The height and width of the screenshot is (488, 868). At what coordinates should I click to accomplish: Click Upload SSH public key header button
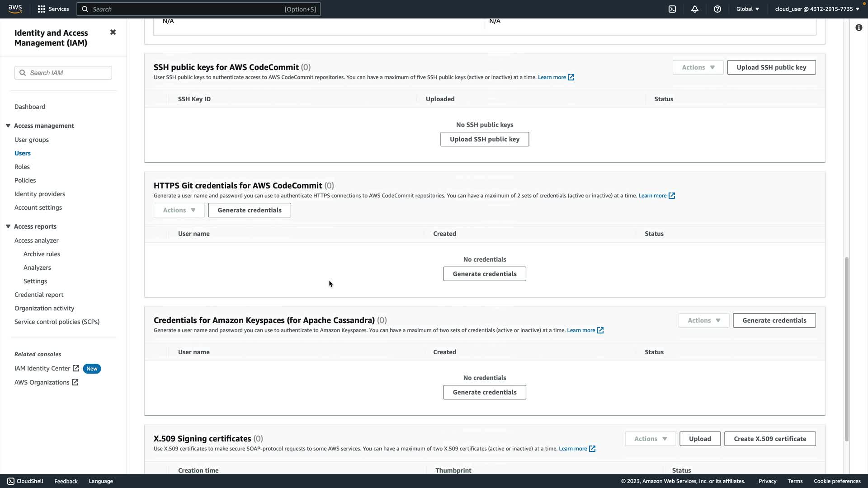tap(771, 67)
